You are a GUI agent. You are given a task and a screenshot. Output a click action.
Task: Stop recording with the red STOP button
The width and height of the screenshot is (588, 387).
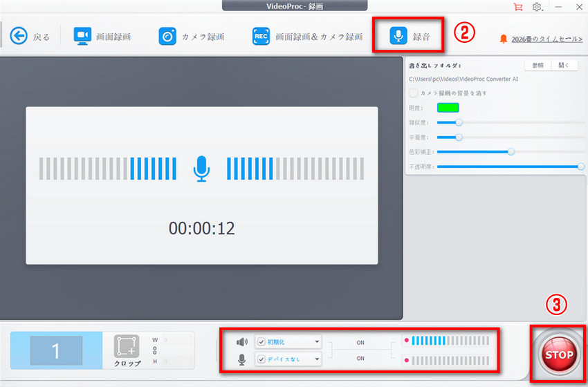559,355
